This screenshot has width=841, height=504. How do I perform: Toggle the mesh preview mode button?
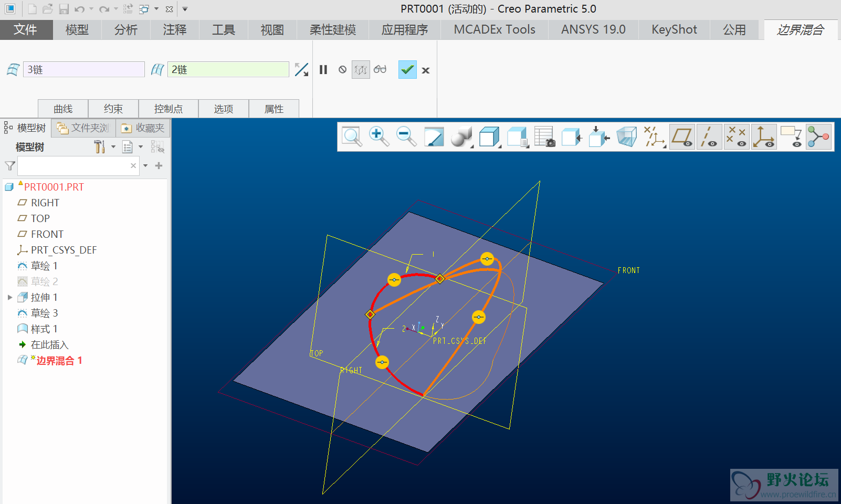click(361, 70)
